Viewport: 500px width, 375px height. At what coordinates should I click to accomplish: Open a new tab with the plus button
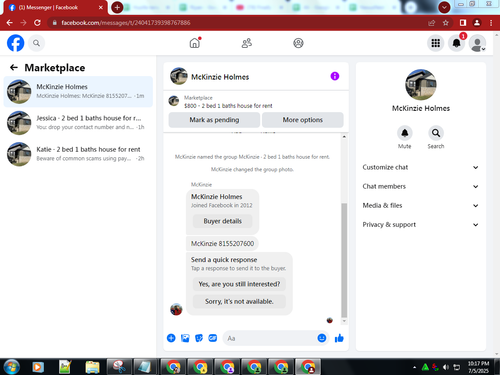[x=117, y=7]
